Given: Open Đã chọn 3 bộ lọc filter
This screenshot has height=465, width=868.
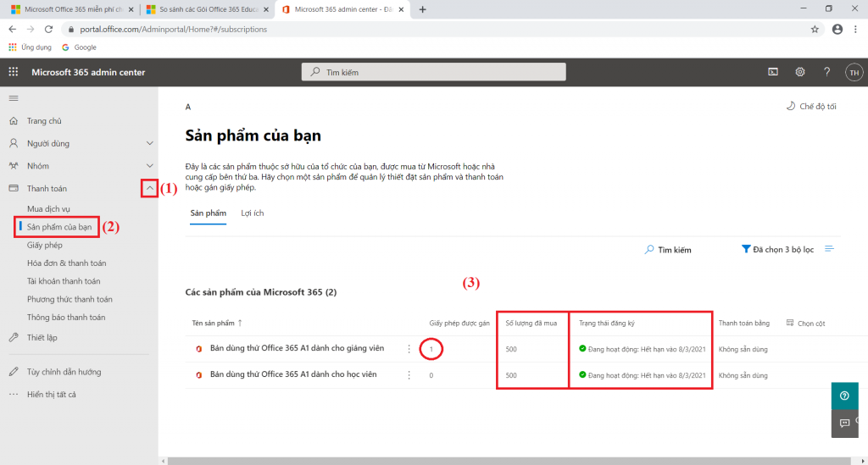Looking at the screenshot, I should coord(778,249).
